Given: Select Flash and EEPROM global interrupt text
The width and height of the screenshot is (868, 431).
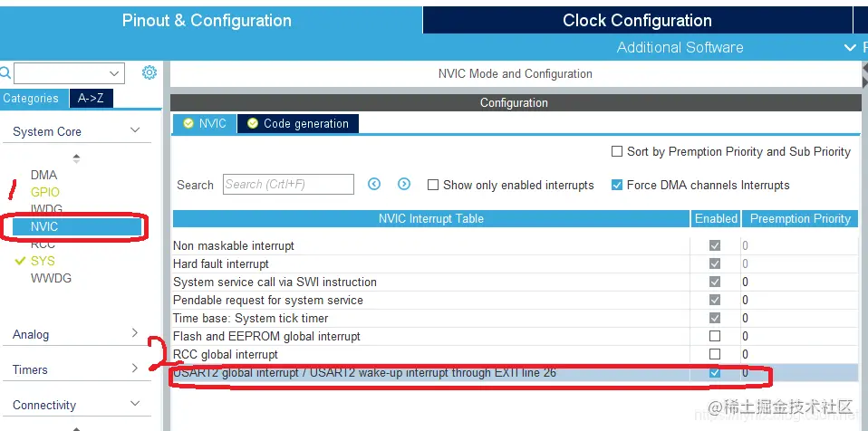Looking at the screenshot, I should (x=266, y=336).
